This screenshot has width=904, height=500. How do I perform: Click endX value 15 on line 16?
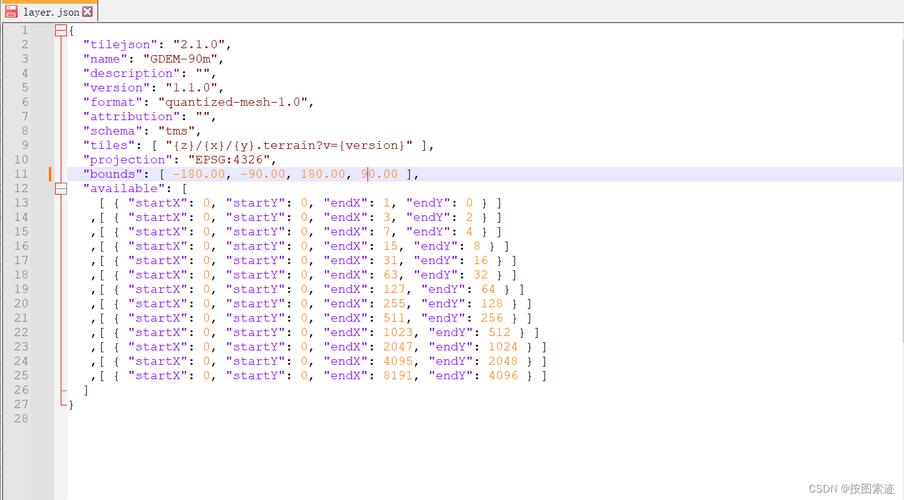point(390,246)
